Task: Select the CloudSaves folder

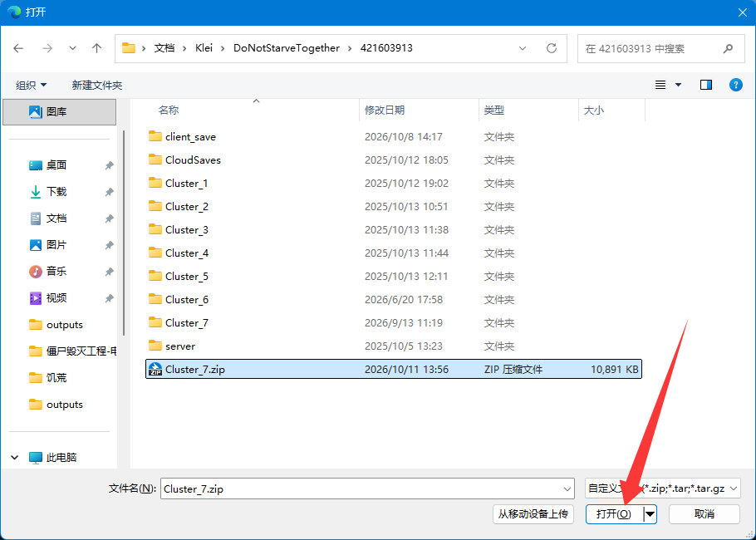Action: click(394, 160)
